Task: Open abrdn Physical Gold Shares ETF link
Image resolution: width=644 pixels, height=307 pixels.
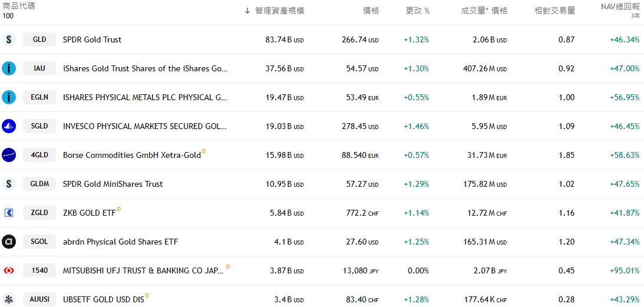Action: coord(120,242)
